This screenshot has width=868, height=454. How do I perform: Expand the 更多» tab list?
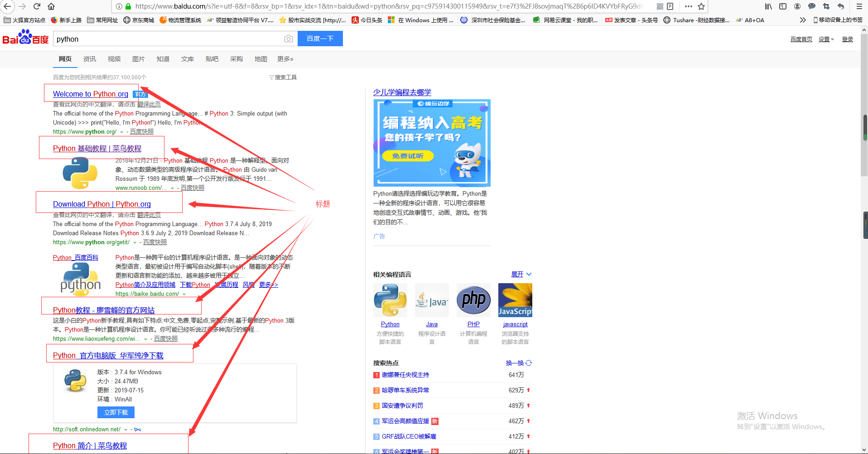(285, 59)
